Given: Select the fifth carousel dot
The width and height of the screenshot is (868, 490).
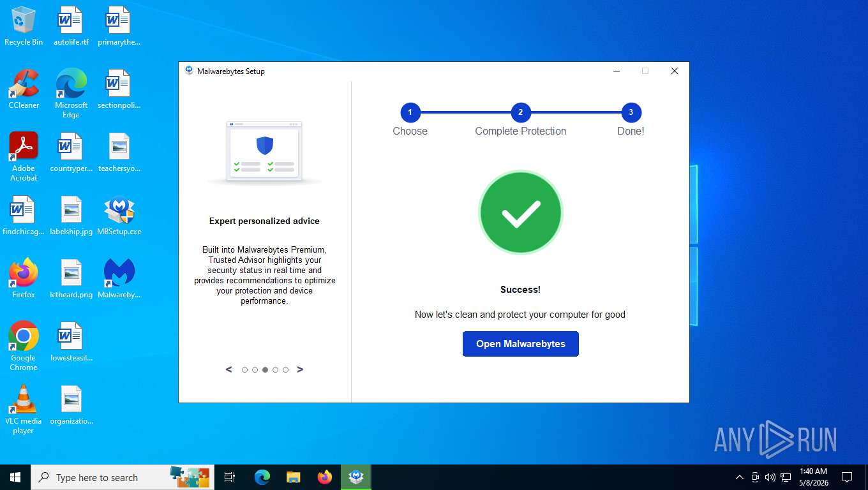Looking at the screenshot, I should coord(285,370).
